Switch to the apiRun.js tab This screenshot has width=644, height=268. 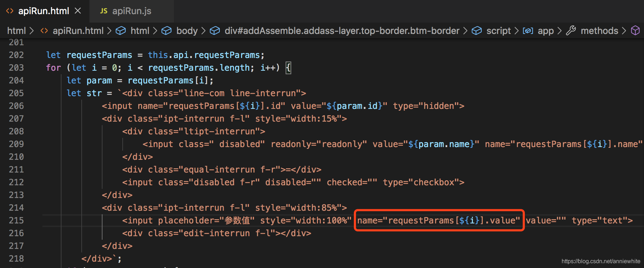pyautogui.click(x=131, y=11)
